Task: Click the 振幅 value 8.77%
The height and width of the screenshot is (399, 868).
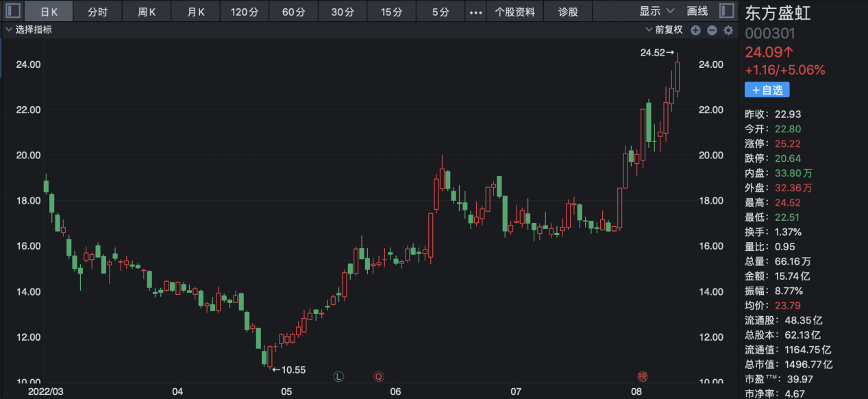Action: (x=789, y=291)
